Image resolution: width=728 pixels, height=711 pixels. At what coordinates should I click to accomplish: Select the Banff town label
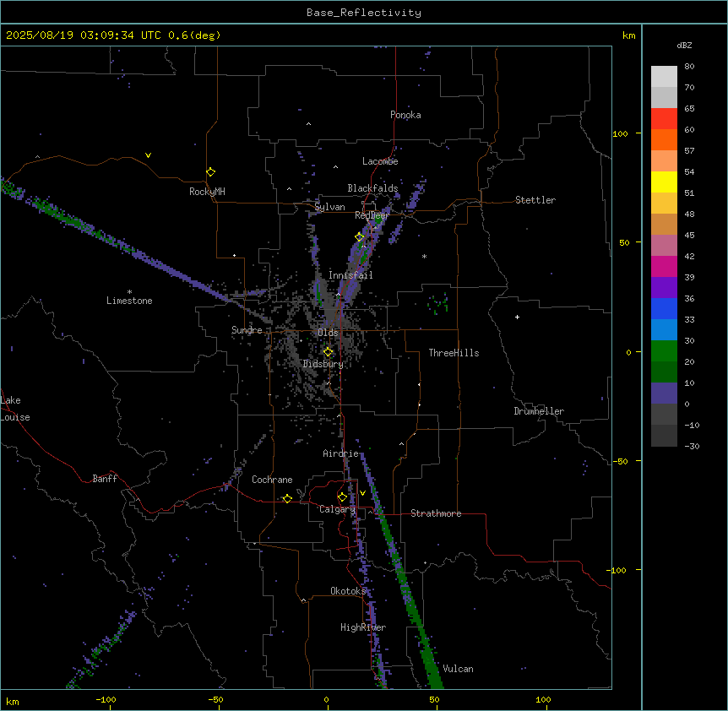click(x=105, y=479)
